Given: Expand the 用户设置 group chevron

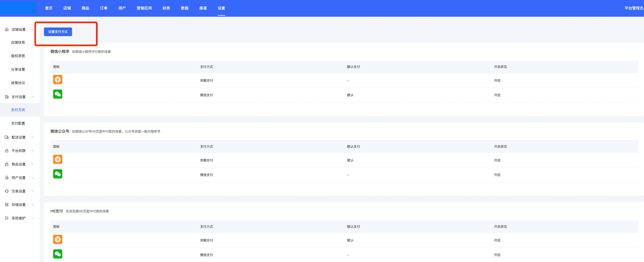Looking at the screenshot, I should point(33,178).
